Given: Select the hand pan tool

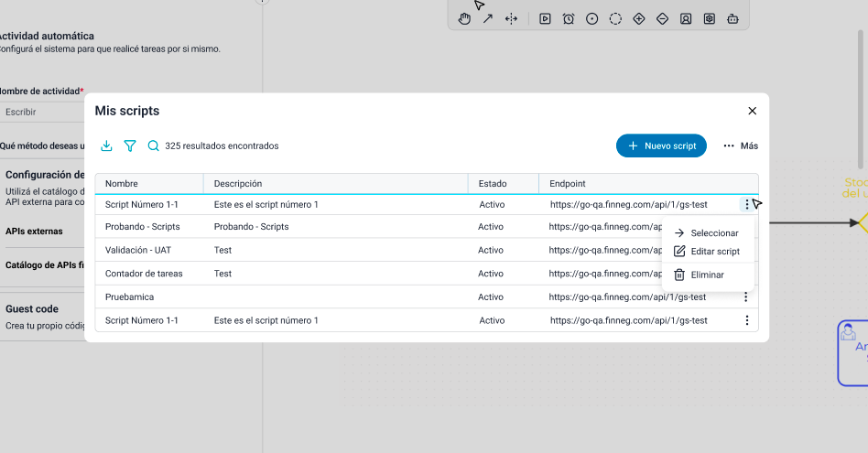Looking at the screenshot, I should 464,18.
